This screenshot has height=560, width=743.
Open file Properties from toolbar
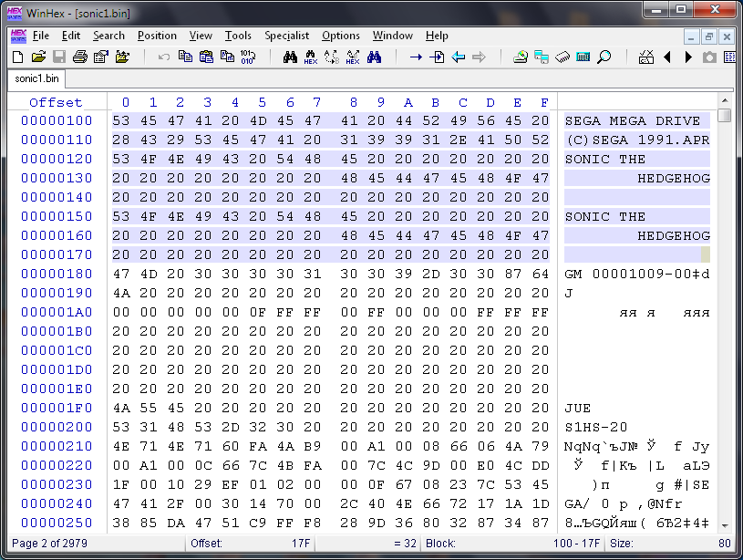(x=101, y=57)
